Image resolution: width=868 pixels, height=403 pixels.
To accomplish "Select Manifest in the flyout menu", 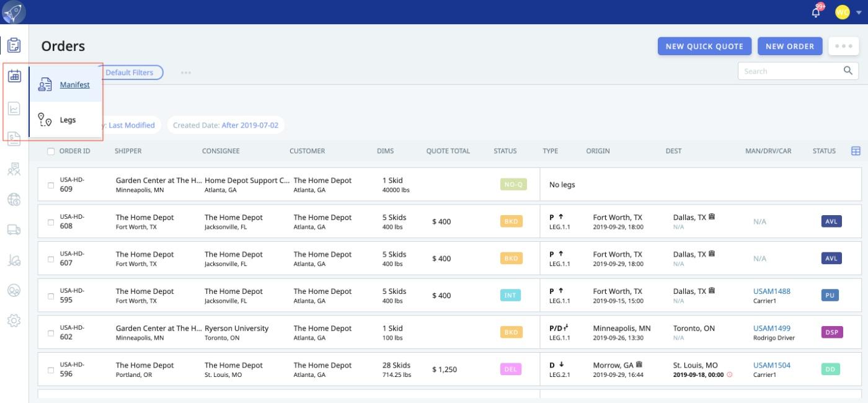I will point(75,85).
